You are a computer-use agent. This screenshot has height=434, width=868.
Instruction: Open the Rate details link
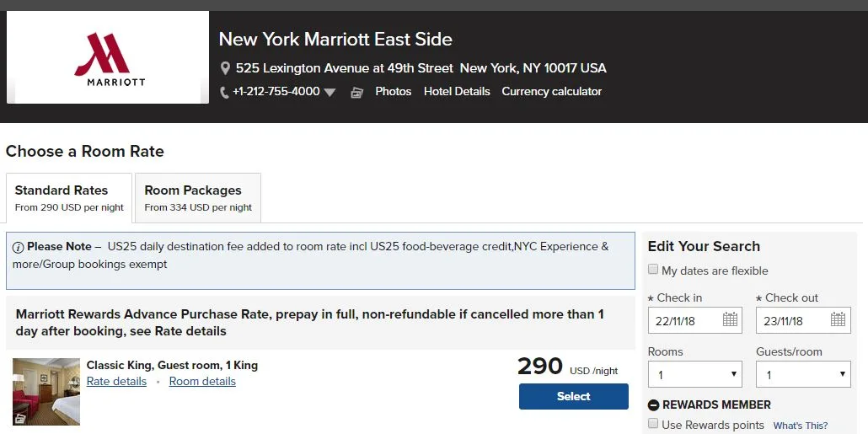click(116, 382)
